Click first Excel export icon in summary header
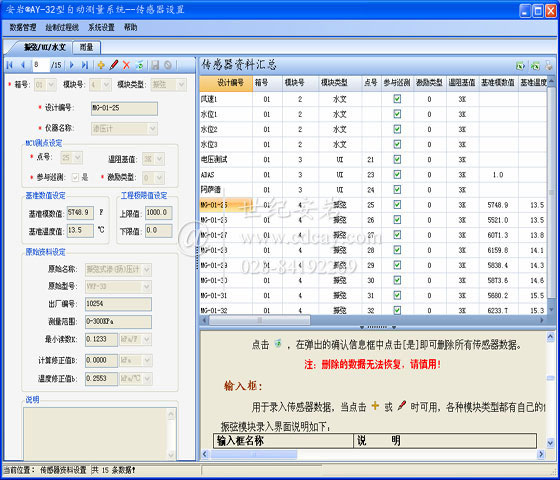 pyautogui.click(x=520, y=66)
